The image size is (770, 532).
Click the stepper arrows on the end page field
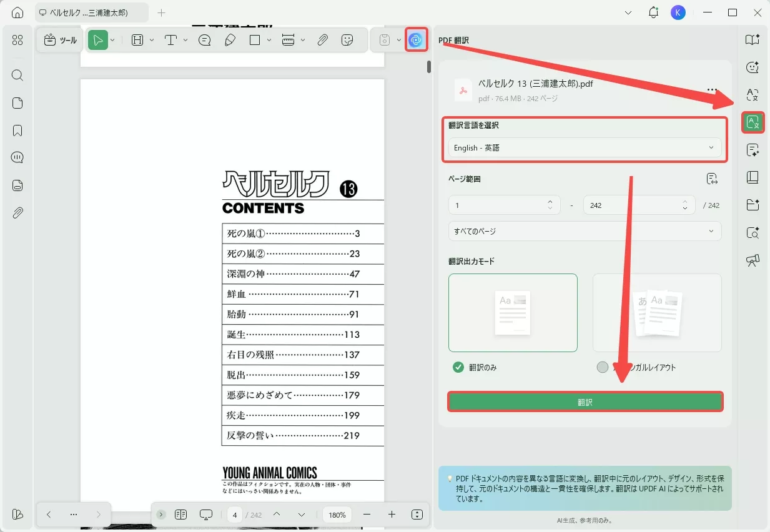coord(685,205)
